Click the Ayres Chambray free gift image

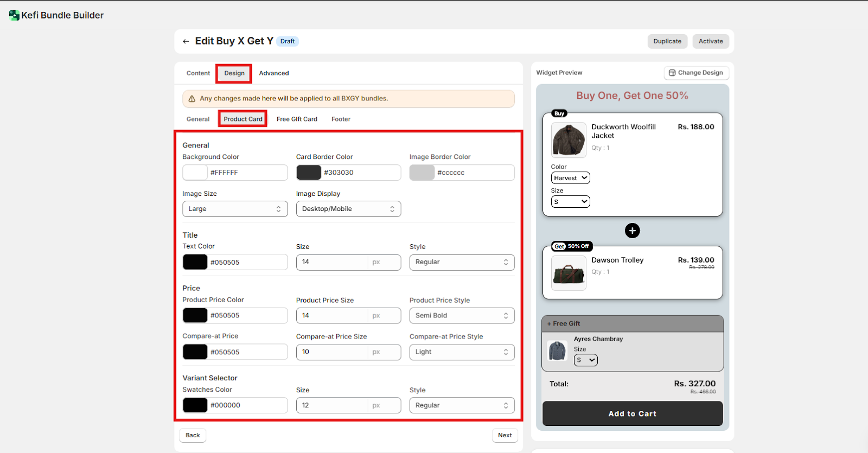pos(557,351)
